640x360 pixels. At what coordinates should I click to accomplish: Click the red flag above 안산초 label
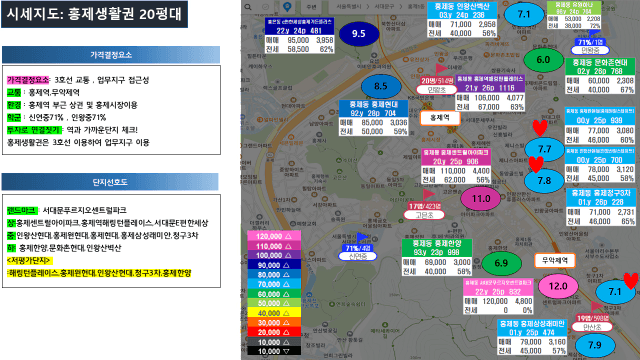(596, 307)
